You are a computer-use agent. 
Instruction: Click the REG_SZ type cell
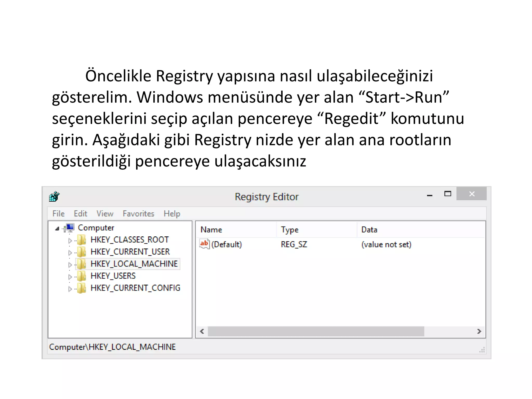pos(294,244)
